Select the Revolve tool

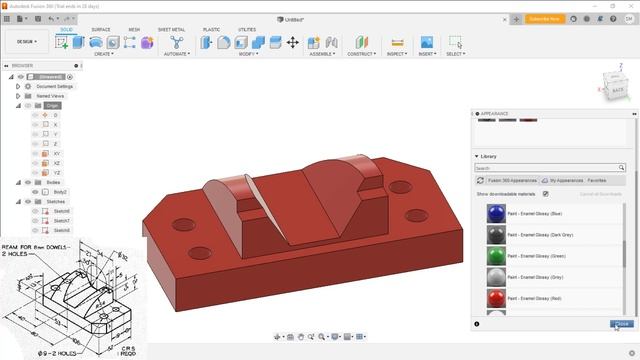[x=96, y=42]
